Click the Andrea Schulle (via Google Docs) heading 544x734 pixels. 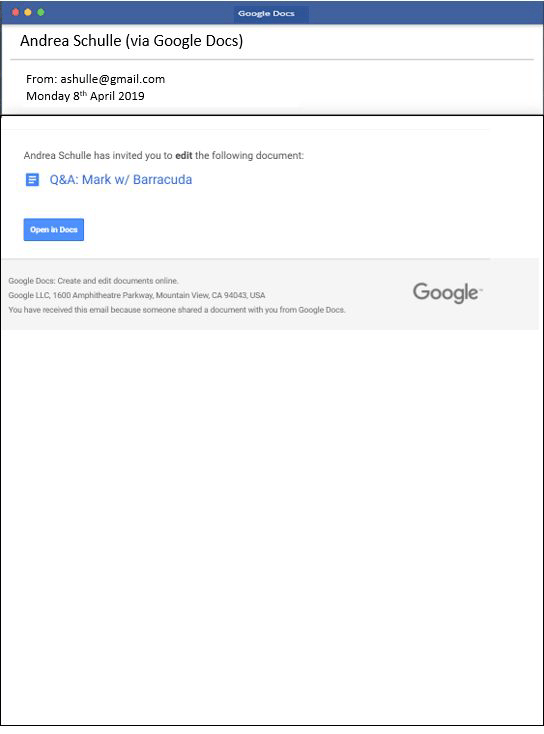(132, 41)
